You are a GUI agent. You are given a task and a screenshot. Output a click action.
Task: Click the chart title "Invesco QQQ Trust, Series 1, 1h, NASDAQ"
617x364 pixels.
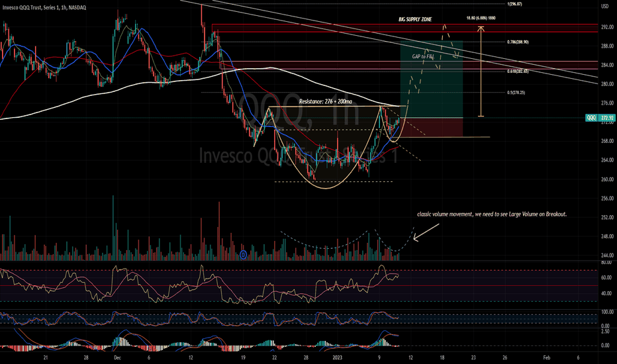tap(44, 7)
